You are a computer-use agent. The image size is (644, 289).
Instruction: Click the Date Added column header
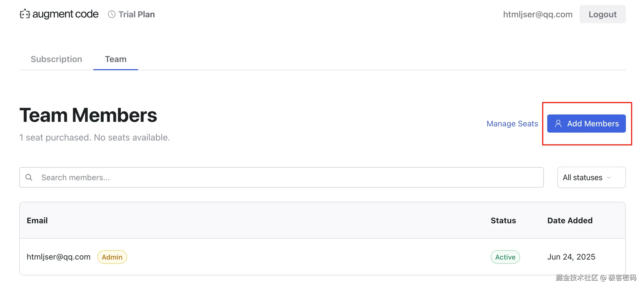[570, 220]
